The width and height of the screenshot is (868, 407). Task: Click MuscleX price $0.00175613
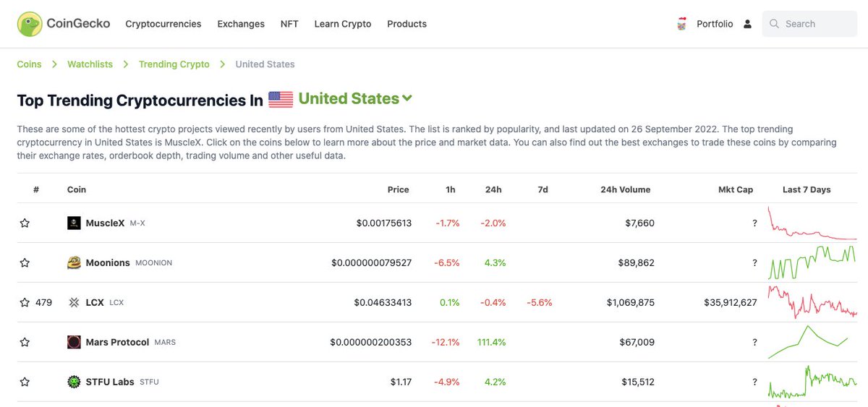pyautogui.click(x=384, y=223)
